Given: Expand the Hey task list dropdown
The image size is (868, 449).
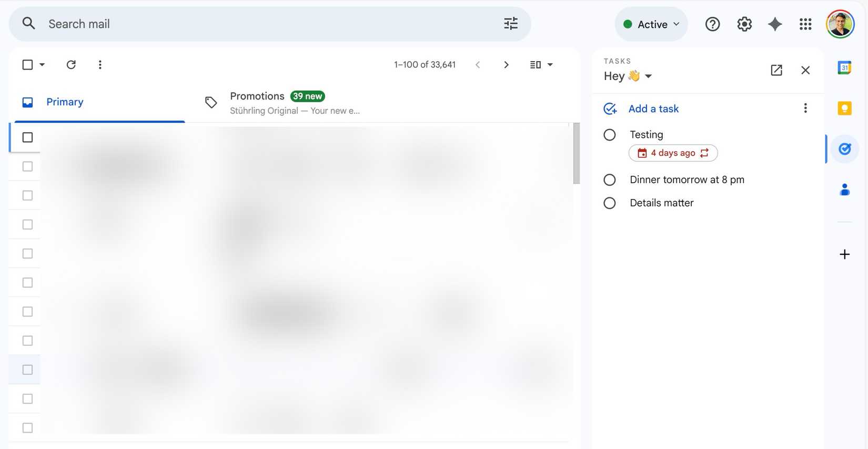Looking at the screenshot, I should [x=649, y=76].
